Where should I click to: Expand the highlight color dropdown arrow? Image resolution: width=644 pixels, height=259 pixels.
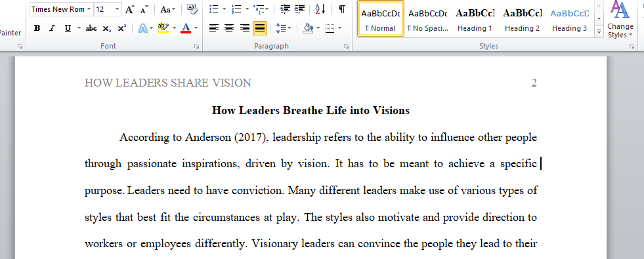pyautogui.click(x=174, y=28)
